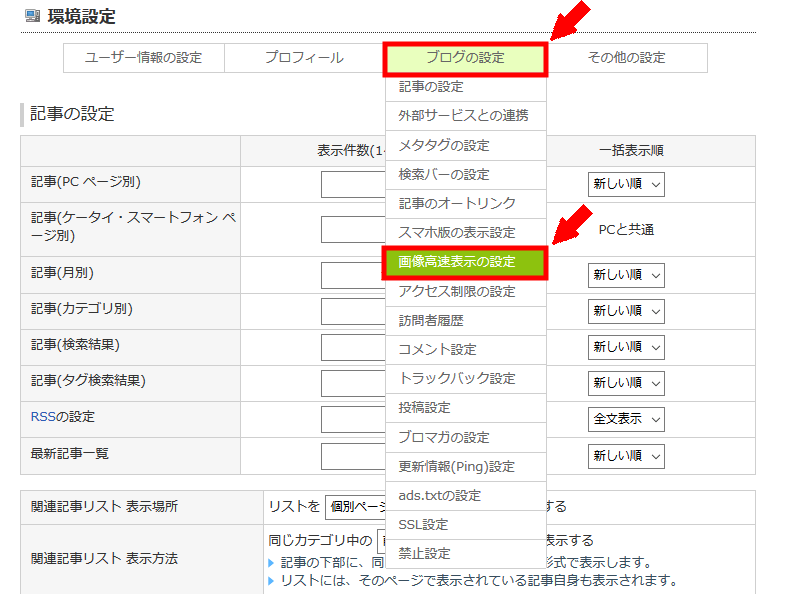Viewport: 793px width, 594px height.
Task: Open アクセス制限の設定 menu entry
Action: [x=466, y=292]
